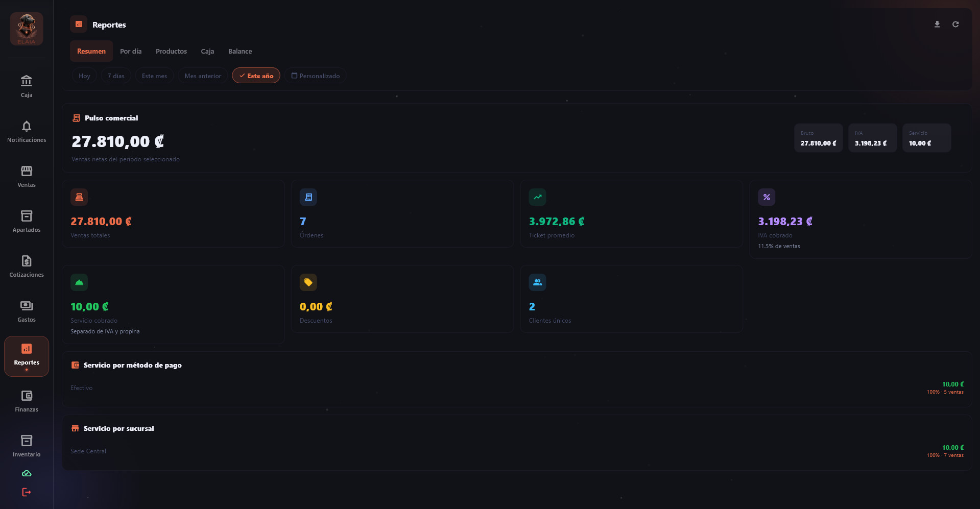Open Inventario box icon
The image size is (980, 509).
[27, 440]
